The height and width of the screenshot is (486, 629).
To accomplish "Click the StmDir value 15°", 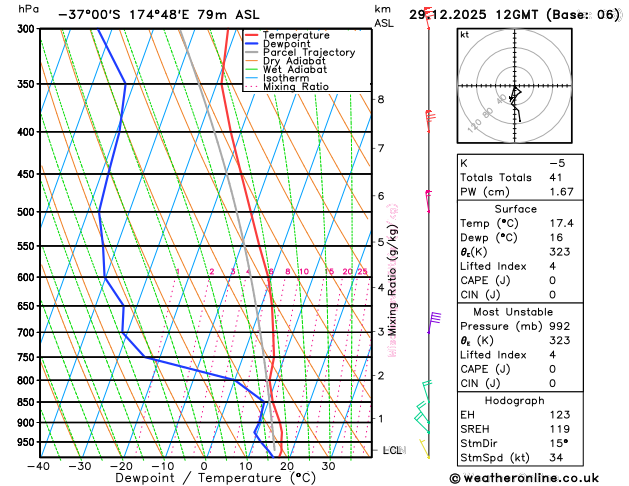I will 559,443.
